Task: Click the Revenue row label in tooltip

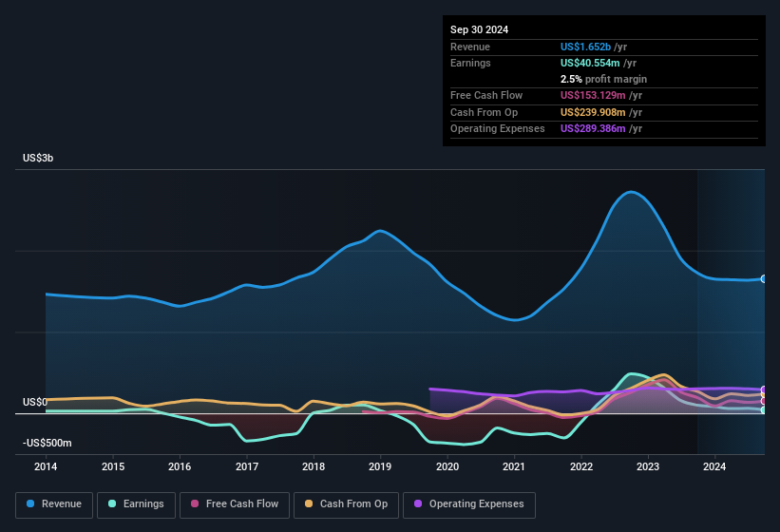Action: pyautogui.click(x=470, y=47)
